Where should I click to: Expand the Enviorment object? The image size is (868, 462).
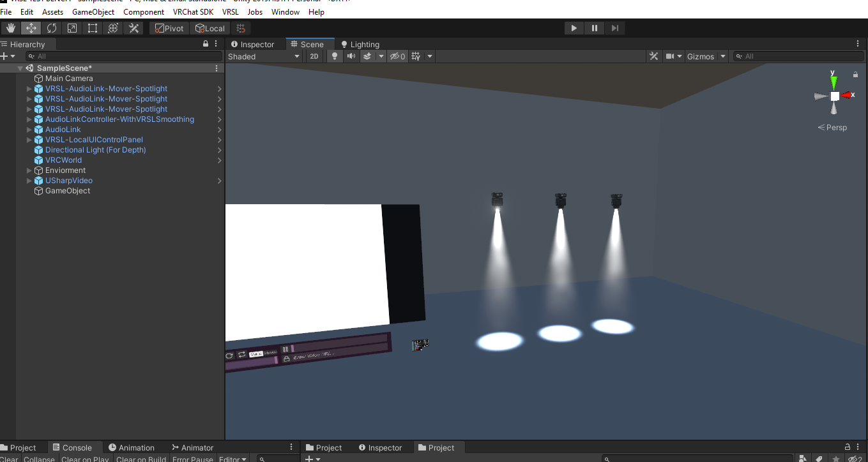(x=29, y=170)
